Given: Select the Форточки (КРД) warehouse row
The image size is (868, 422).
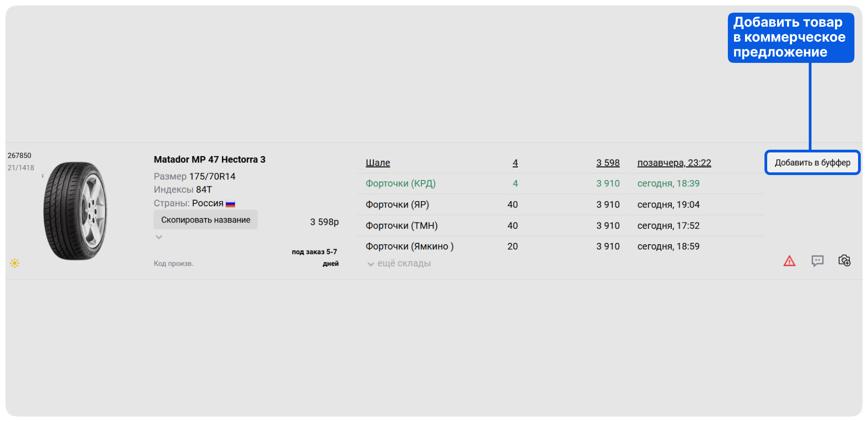Looking at the screenshot, I should [561, 184].
